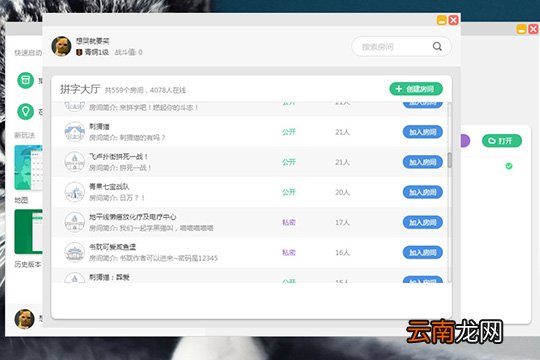
Task: Select room name 飞卢扑街拼死一战!
Action: pyautogui.click(x=118, y=157)
